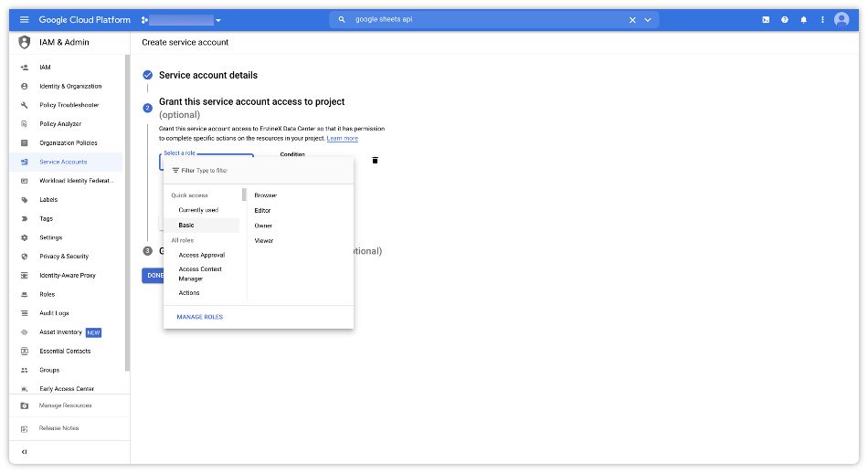Open Identity-Aware Proxy

(67, 276)
